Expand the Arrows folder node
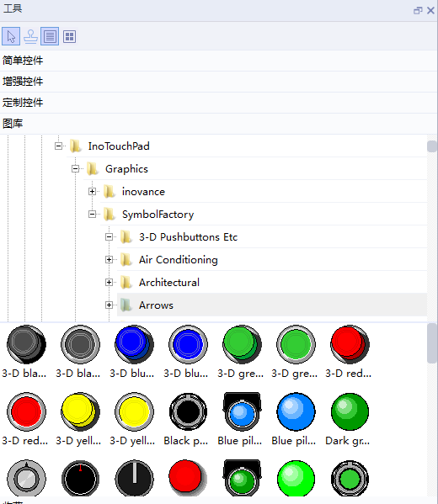Viewport: 438px width, 504px height. pyautogui.click(x=109, y=305)
